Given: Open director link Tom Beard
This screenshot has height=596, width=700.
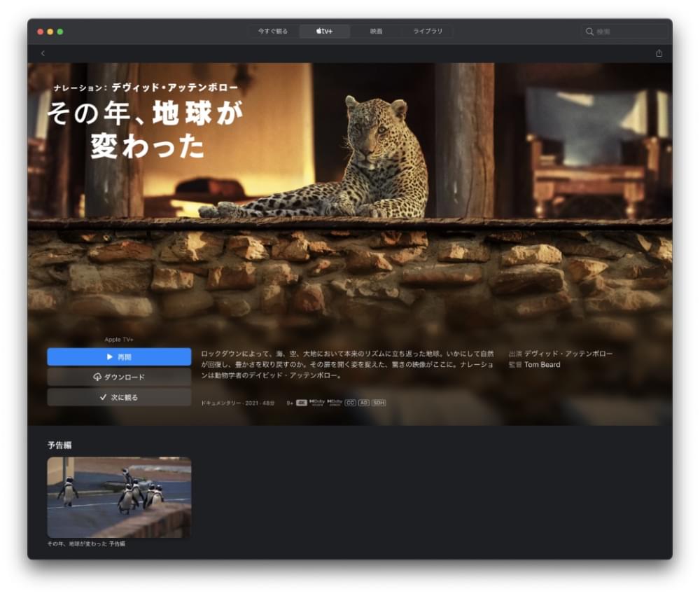Looking at the screenshot, I should pos(542,365).
